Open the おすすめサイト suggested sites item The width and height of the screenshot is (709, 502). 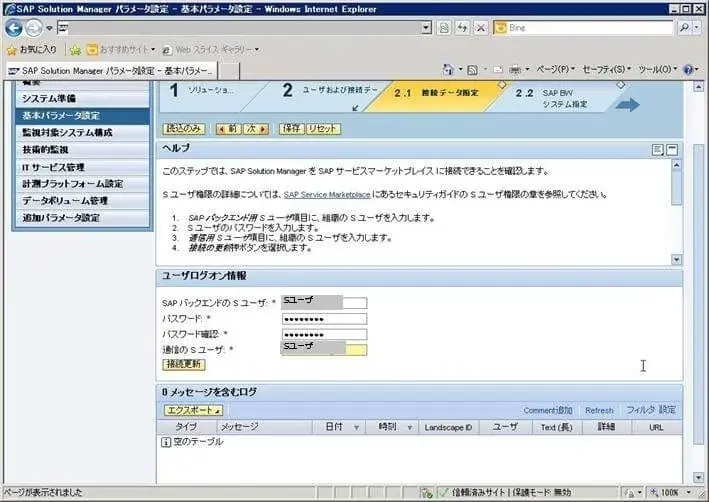pos(121,49)
